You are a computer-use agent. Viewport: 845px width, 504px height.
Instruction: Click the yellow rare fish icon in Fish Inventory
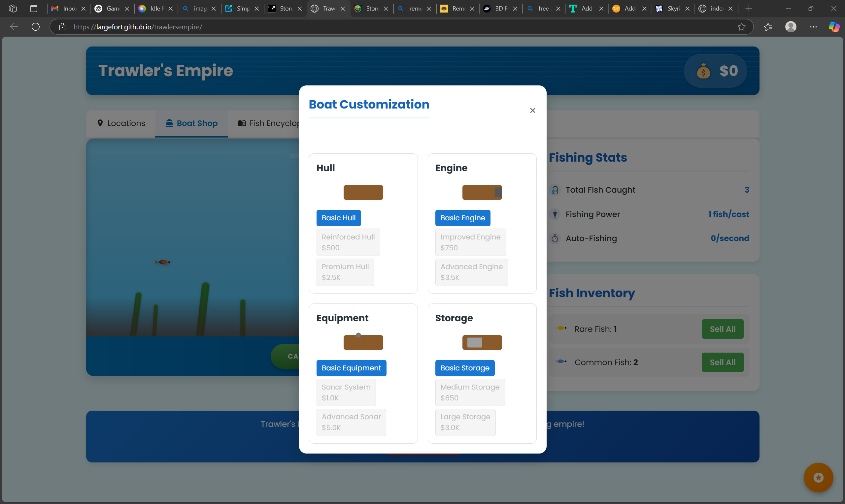click(561, 329)
